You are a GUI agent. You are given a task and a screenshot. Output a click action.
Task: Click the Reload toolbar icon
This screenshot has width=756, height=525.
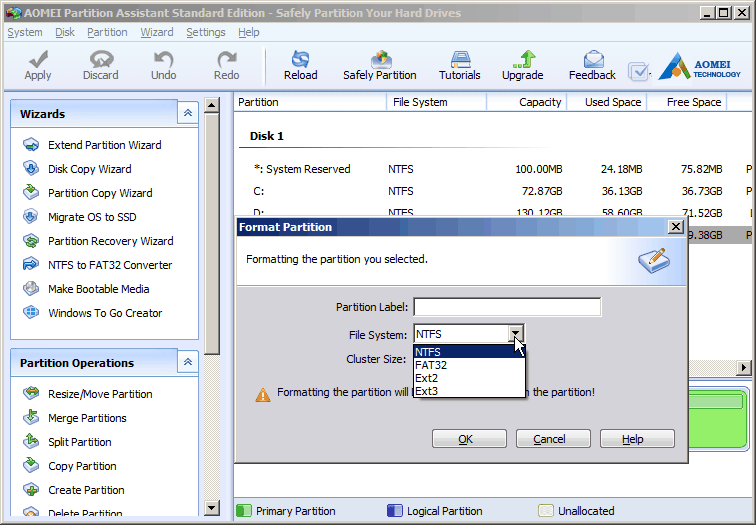point(300,59)
